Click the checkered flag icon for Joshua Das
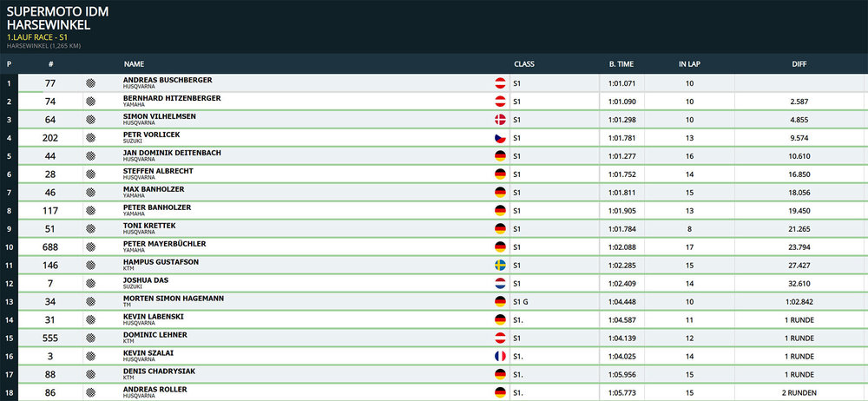The width and height of the screenshot is (868, 401). (91, 284)
